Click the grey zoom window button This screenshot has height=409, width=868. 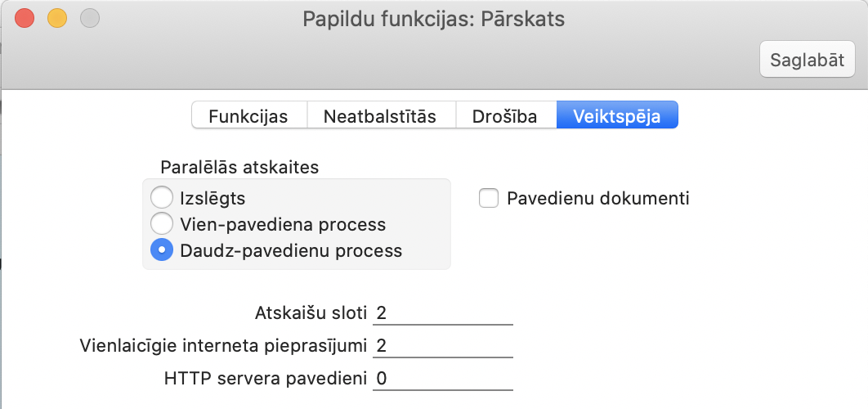89,18
